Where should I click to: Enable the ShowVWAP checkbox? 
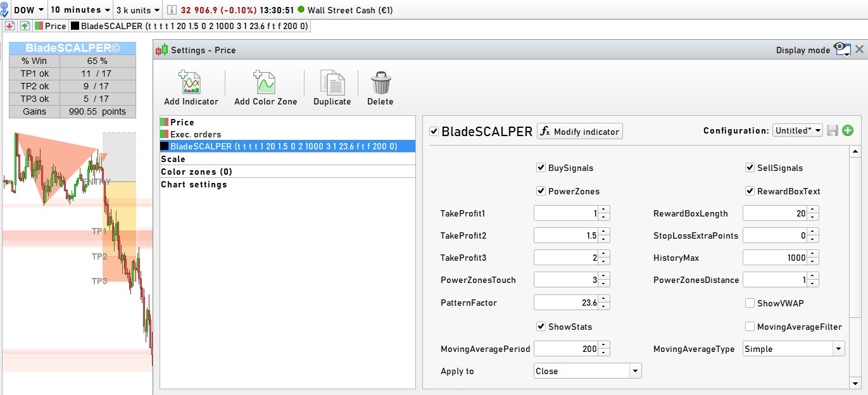pyautogui.click(x=750, y=303)
